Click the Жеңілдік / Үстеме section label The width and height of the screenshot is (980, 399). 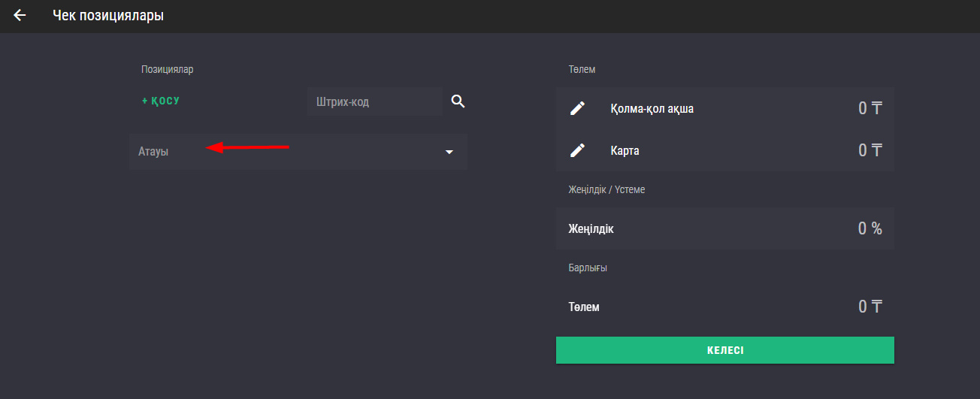606,189
